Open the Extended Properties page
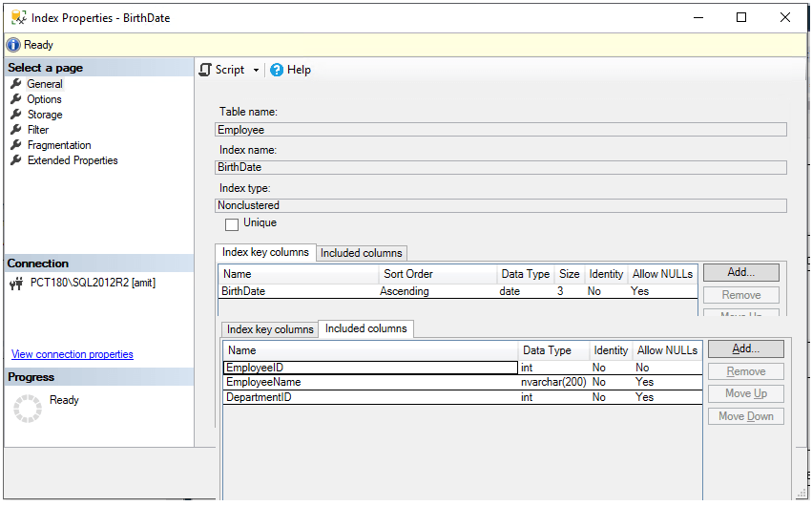Viewport: 812px width, 506px height. click(x=73, y=160)
